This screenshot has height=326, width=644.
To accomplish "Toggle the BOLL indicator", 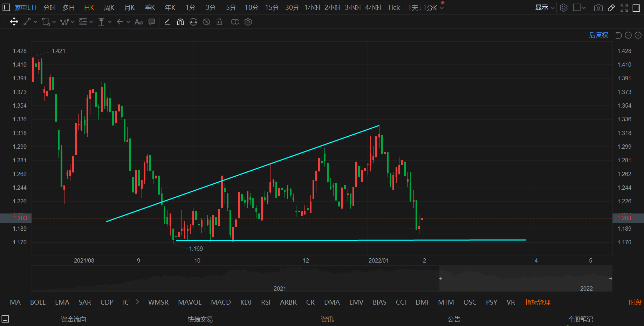I will pos(38,302).
